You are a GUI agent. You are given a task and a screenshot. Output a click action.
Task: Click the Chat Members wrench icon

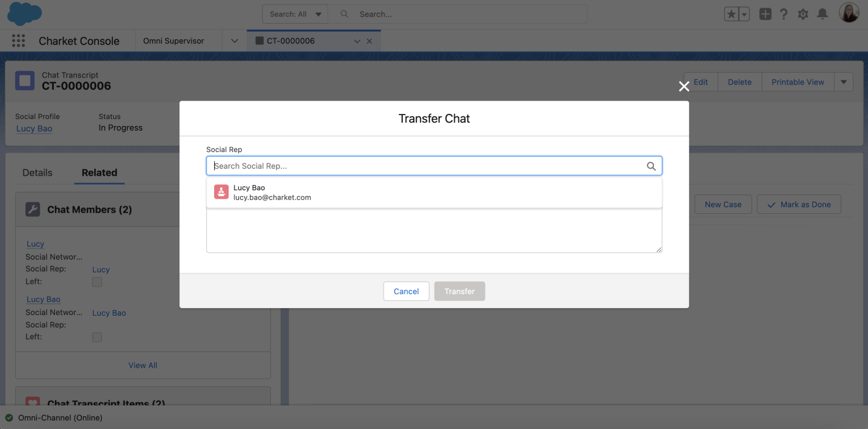(x=33, y=209)
